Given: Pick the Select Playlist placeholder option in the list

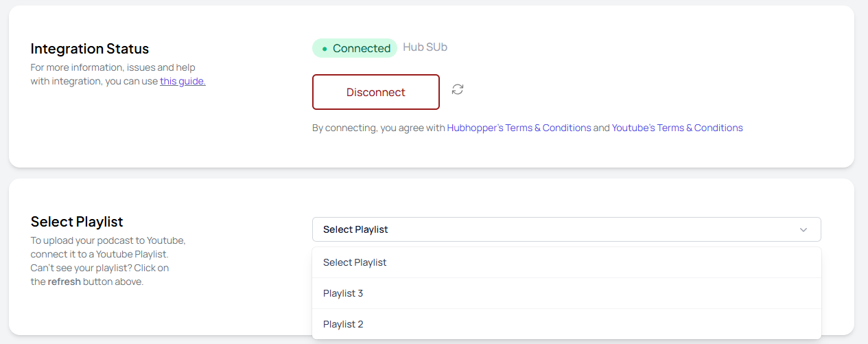Looking at the screenshot, I should point(355,262).
